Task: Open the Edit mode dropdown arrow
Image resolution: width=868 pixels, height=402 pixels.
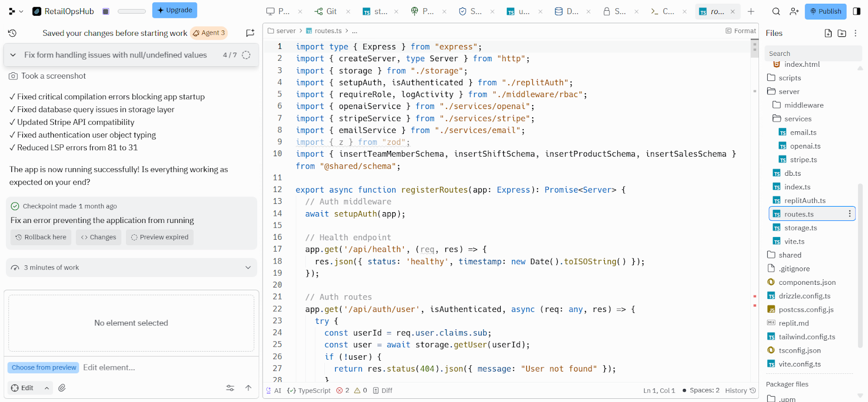Action: coord(47,388)
